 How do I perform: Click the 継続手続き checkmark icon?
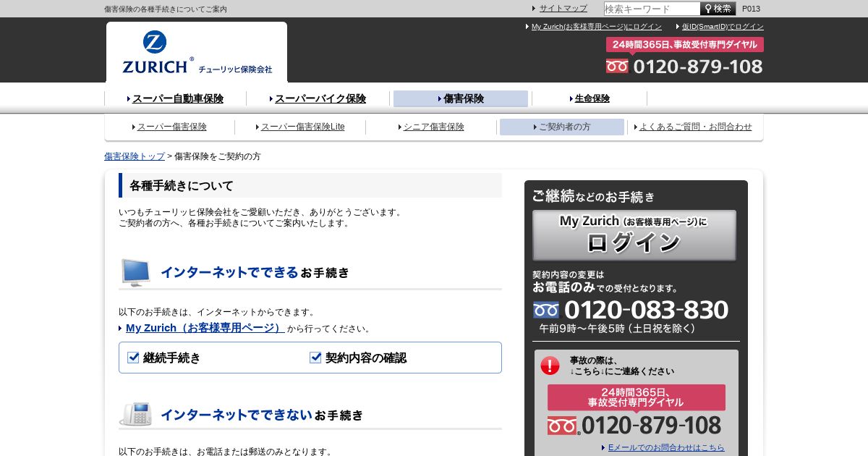point(133,358)
